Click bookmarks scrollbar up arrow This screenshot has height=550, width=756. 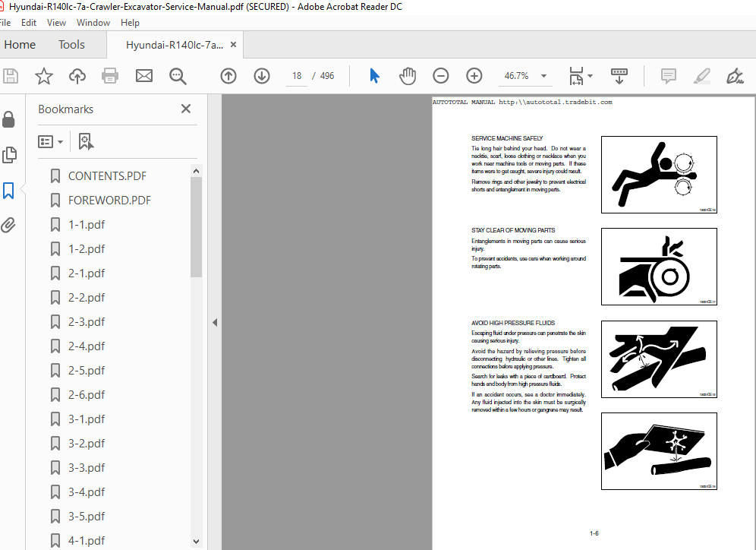tap(196, 171)
